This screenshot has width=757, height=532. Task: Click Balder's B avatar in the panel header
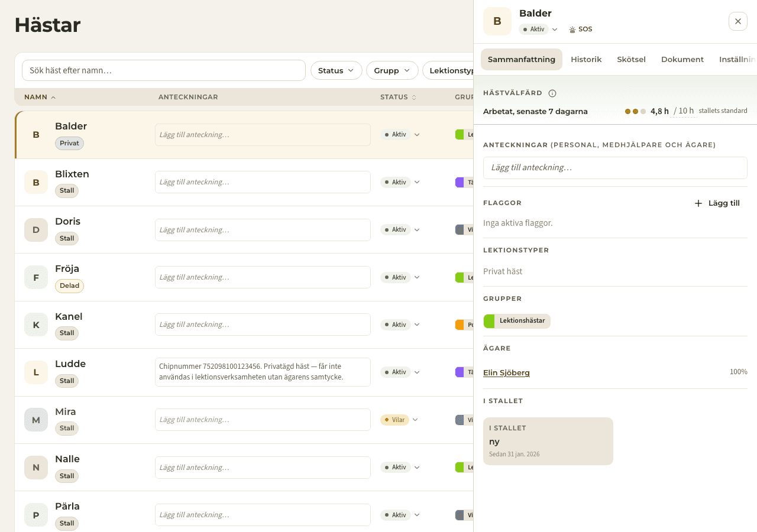click(x=497, y=21)
